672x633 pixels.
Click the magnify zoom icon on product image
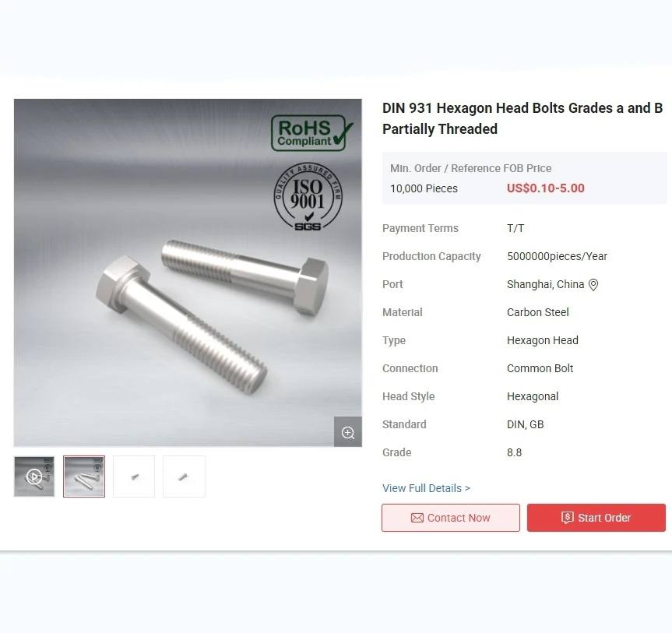tap(347, 432)
